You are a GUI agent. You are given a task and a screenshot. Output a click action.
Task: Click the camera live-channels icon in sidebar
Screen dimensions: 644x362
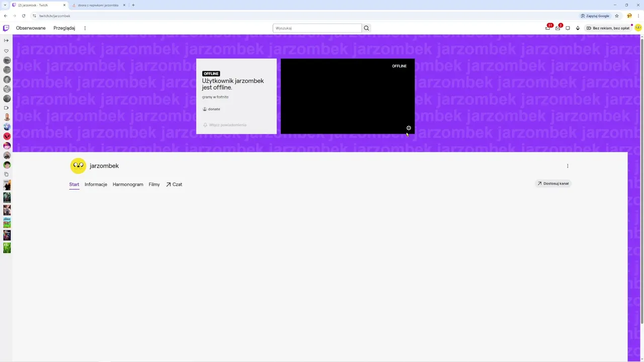[x=7, y=108]
